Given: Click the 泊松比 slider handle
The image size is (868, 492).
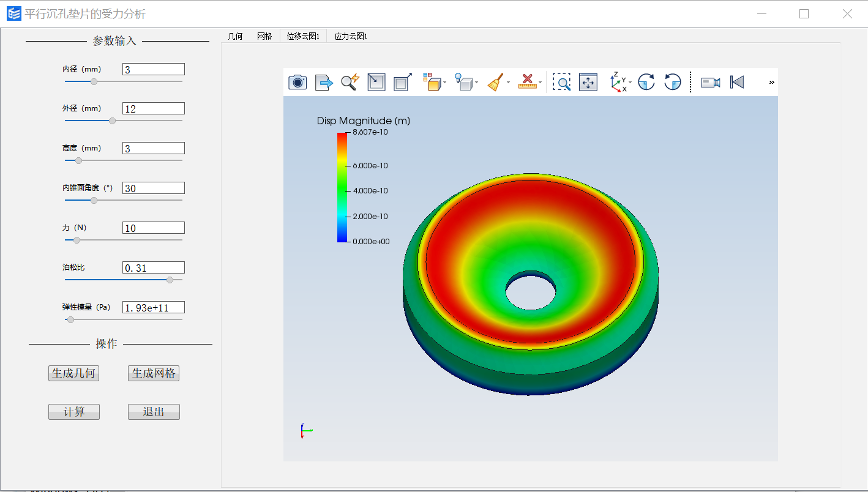Looking at the screenshot, I should [x=170, y=280].
